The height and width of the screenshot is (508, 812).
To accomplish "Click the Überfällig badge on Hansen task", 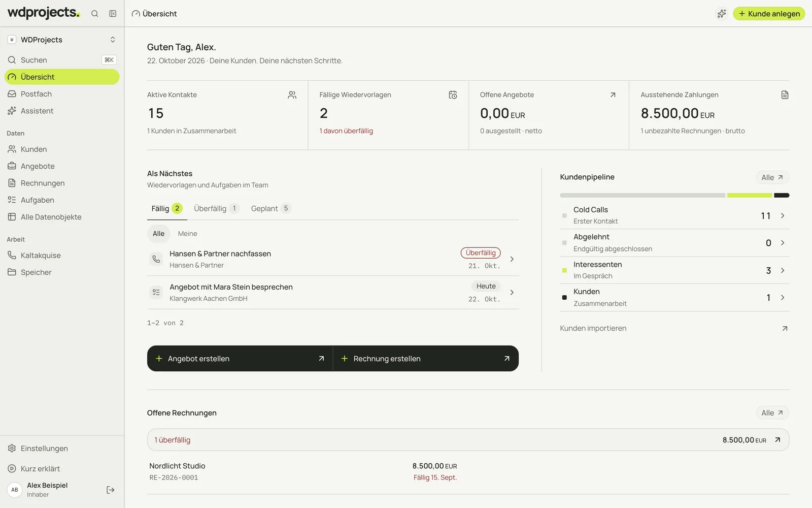I will point(481,253).
